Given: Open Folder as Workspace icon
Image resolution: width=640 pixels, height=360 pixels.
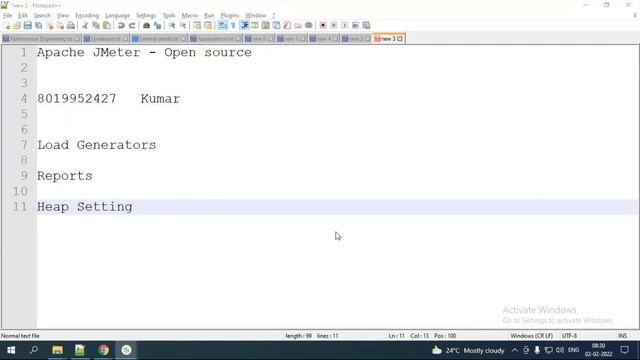Looking at the screenshot, I should [298, 26].
